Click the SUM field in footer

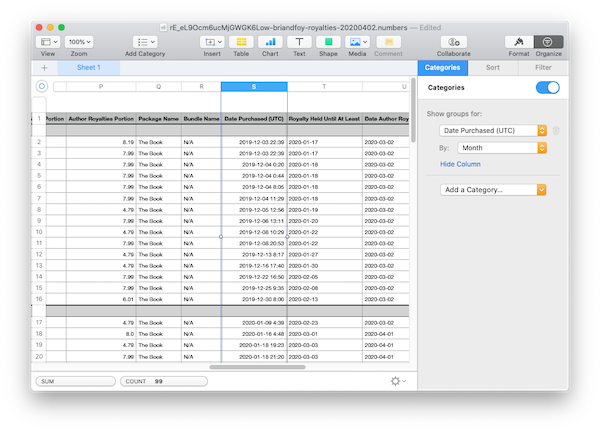coord(75,381)
